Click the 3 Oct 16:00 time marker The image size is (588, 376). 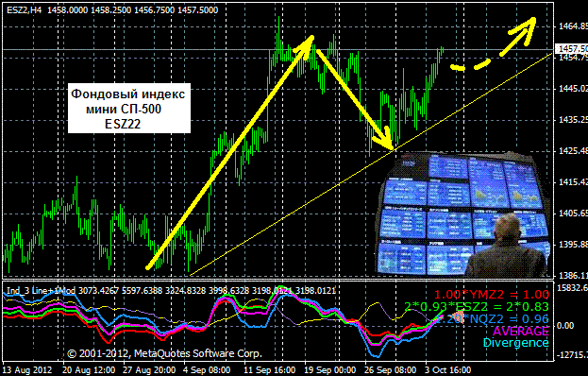coord(447,369)
